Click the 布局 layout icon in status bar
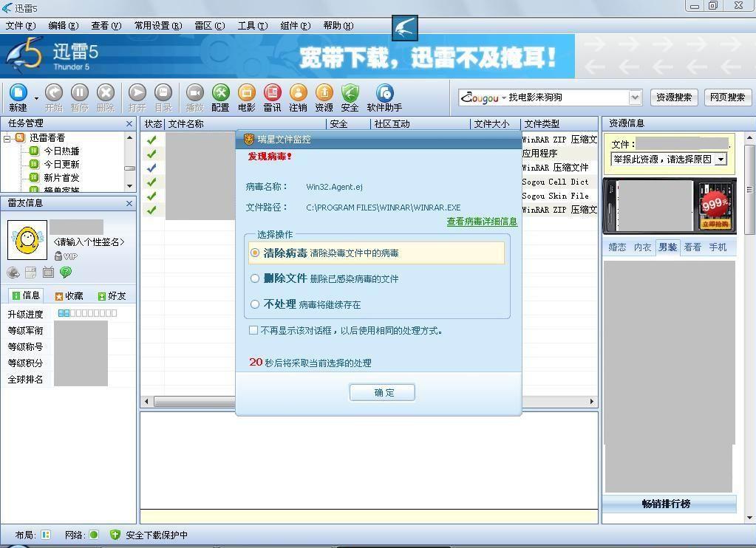This screenshot has width=756, height=548. click(x=46, y=535)
